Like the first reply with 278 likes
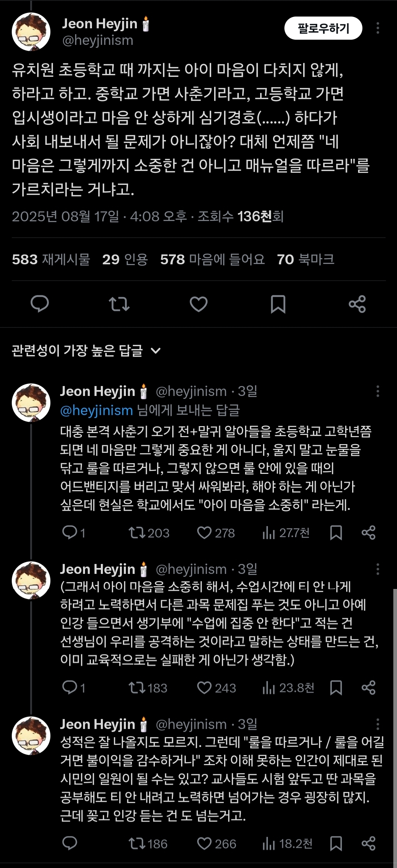The width and height of the screenshot is (397, 868). pyautogui.click(x=216, y=533)
